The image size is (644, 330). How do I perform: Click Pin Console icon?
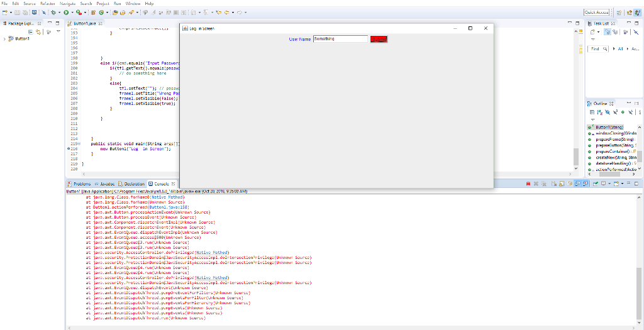click(x=596, y=184)
